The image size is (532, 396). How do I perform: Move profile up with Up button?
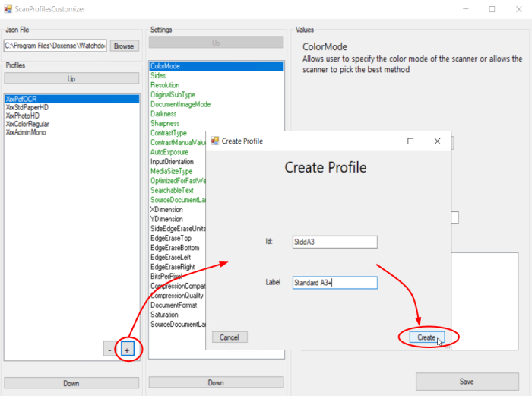click(x=71, y=79)
